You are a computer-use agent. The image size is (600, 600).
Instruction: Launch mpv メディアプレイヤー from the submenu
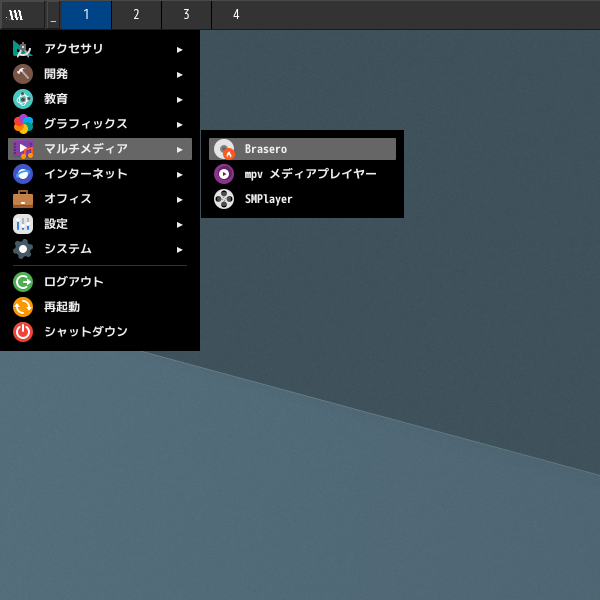(302, 174)
